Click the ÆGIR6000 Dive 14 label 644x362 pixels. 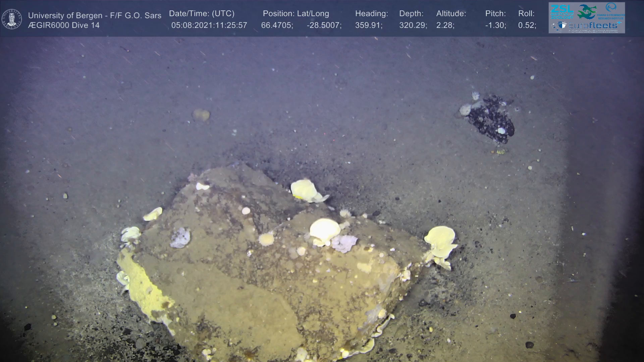tap(64, 25)
